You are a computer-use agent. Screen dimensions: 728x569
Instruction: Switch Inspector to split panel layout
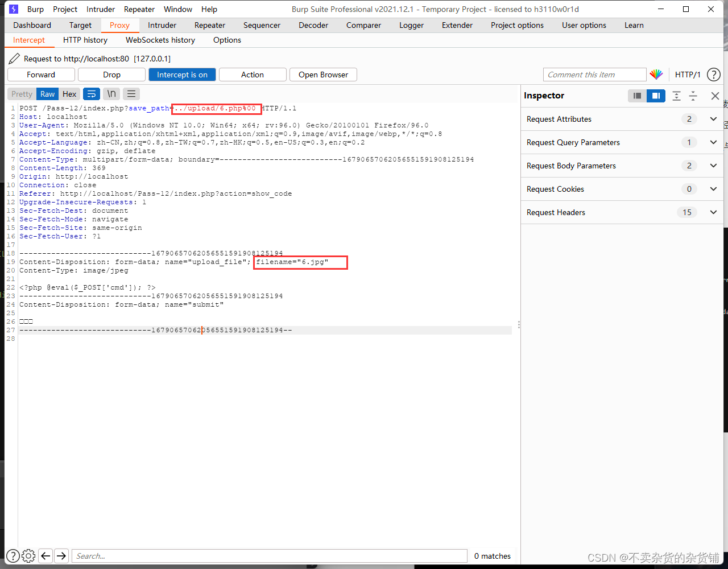(656, 96)
